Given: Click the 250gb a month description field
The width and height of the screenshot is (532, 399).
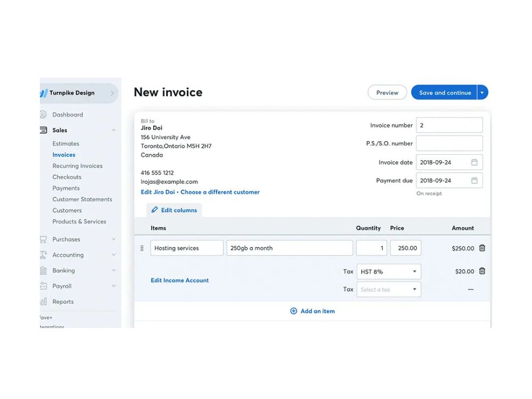Looking at the screenshot, I should click(x=290, y=248).
